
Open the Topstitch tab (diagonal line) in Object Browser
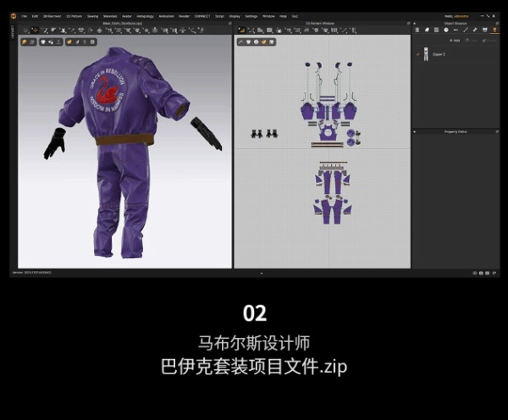pos(466,30)
